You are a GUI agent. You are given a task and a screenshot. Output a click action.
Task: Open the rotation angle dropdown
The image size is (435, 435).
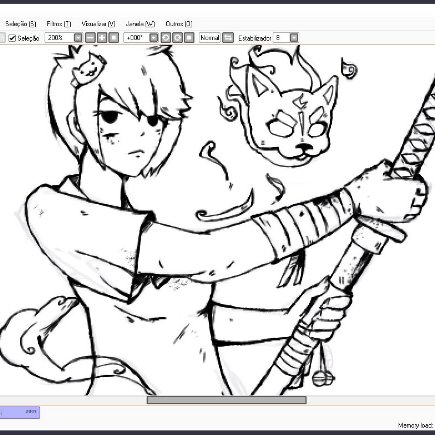(x=154, y=38)
